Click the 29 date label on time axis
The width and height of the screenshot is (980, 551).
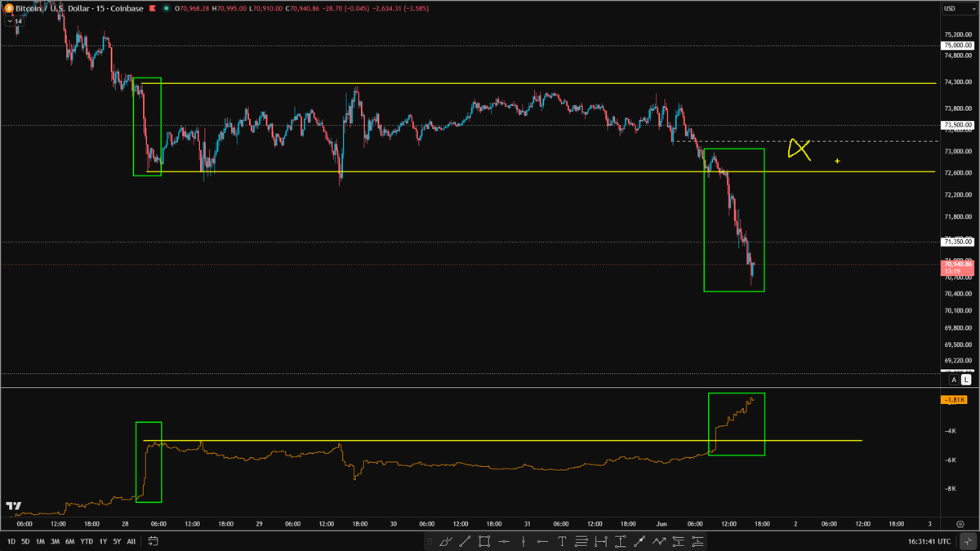coord(258,524)
